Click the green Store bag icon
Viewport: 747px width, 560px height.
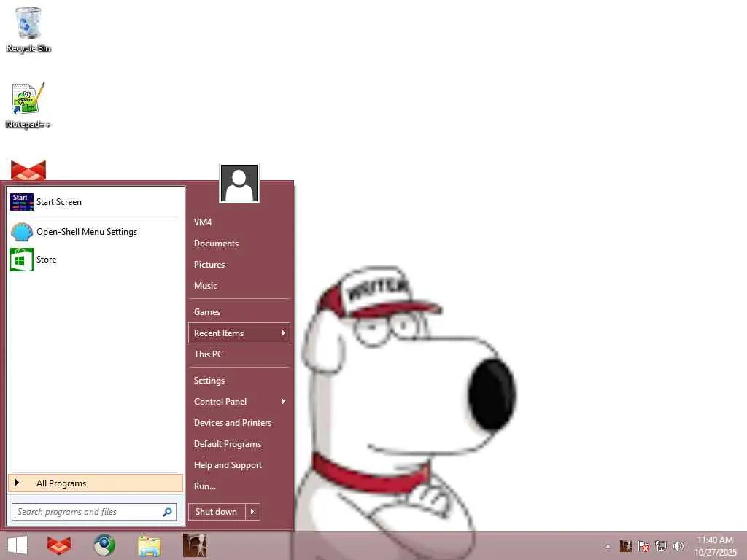coord(21,260)
